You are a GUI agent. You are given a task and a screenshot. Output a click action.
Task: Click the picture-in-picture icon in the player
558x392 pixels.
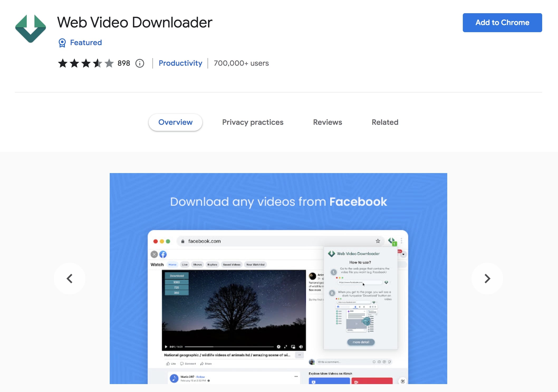294,347
